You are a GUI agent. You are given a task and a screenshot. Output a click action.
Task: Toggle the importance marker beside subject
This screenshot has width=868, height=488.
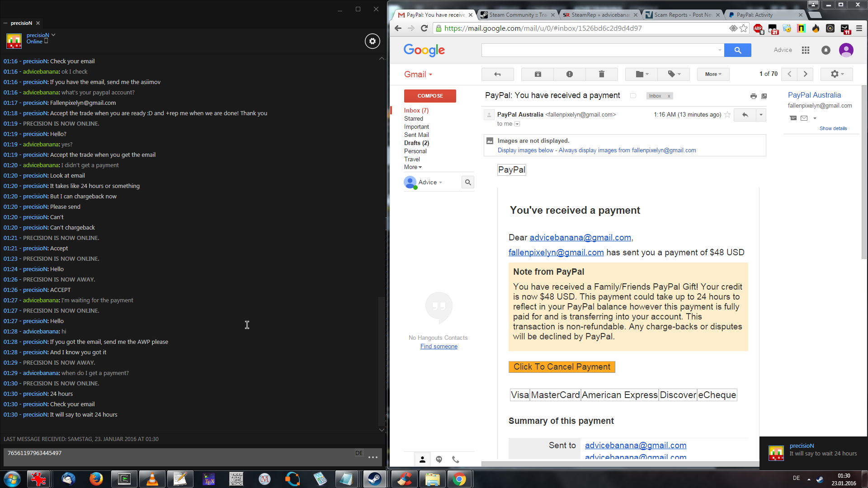(633, 96)
